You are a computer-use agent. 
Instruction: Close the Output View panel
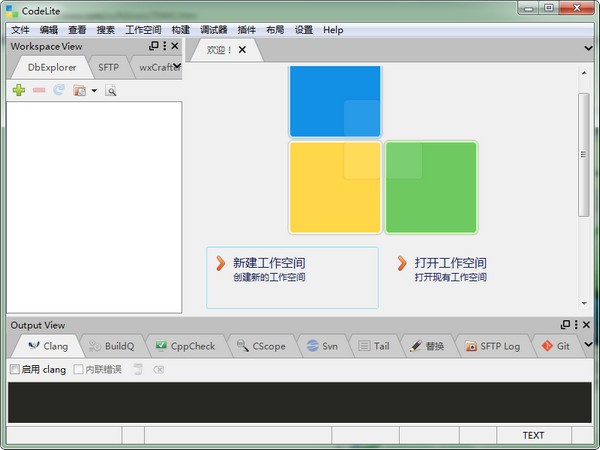click(x=586, y=324)
